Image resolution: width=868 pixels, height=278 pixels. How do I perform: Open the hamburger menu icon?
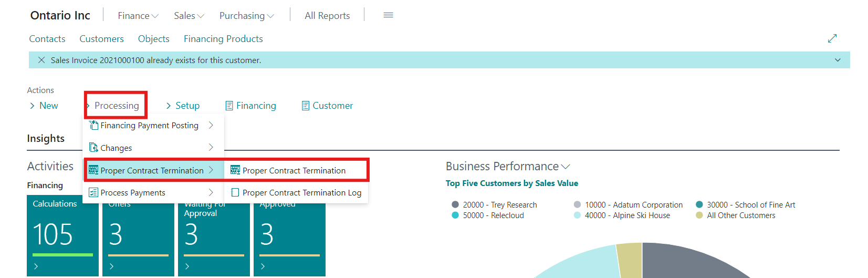coord(388,15)
